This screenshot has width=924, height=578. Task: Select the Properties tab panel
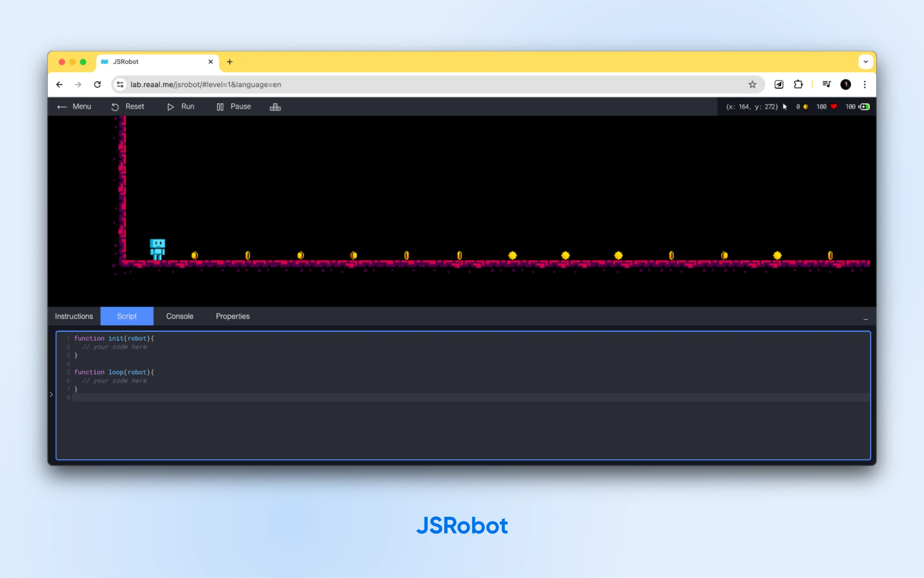tap(233, 316)
